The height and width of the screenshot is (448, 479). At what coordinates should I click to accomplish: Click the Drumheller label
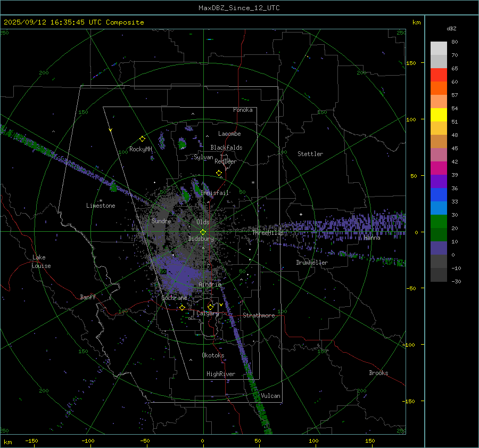click(312, 263)
